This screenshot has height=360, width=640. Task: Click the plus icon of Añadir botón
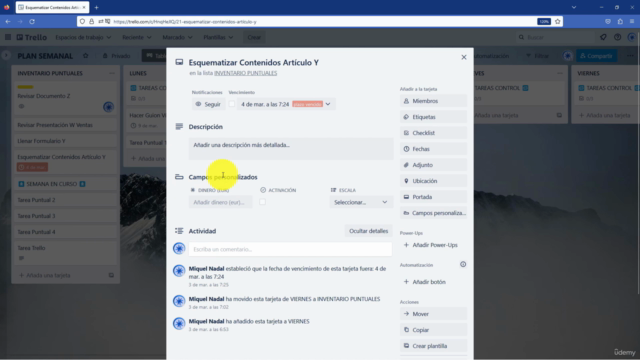406,282
